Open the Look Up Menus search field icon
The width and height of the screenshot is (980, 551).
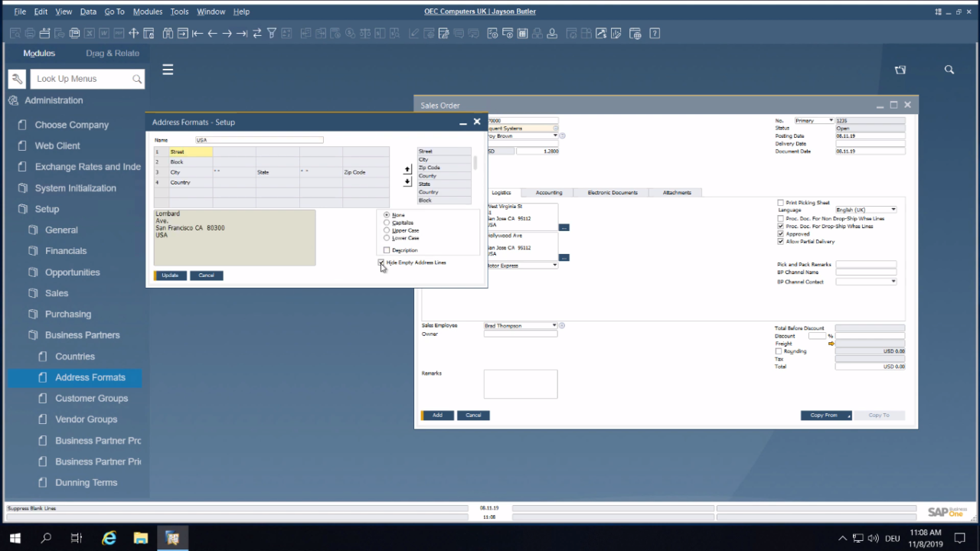[137, 79]
